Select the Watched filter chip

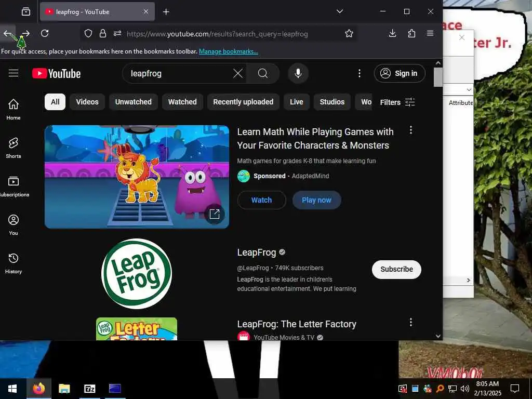click(x=182, y=102)
